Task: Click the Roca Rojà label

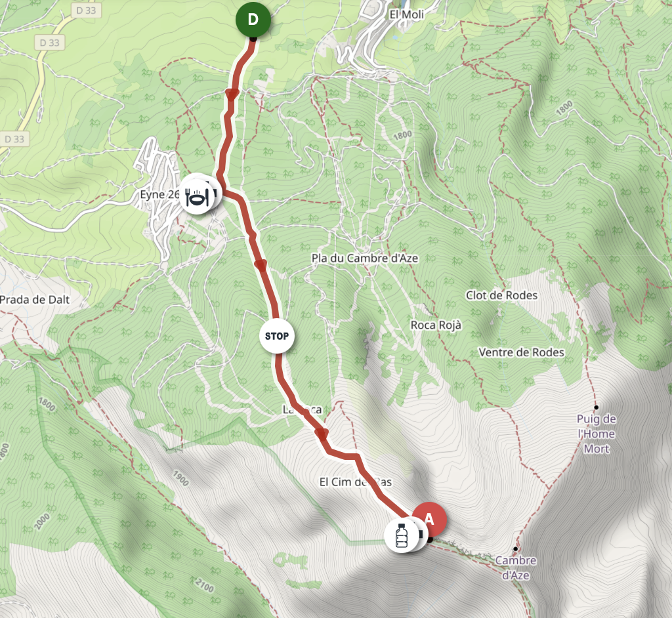Action: (436, 325)
